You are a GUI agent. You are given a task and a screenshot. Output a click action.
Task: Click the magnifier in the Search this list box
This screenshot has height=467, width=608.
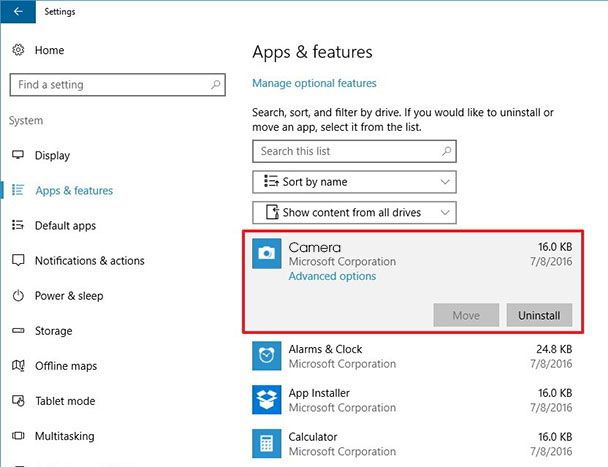(446, 151)
